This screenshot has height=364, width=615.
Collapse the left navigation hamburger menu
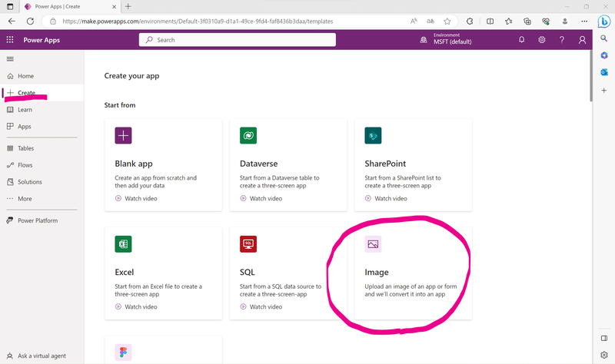click(x=10, y=59)
